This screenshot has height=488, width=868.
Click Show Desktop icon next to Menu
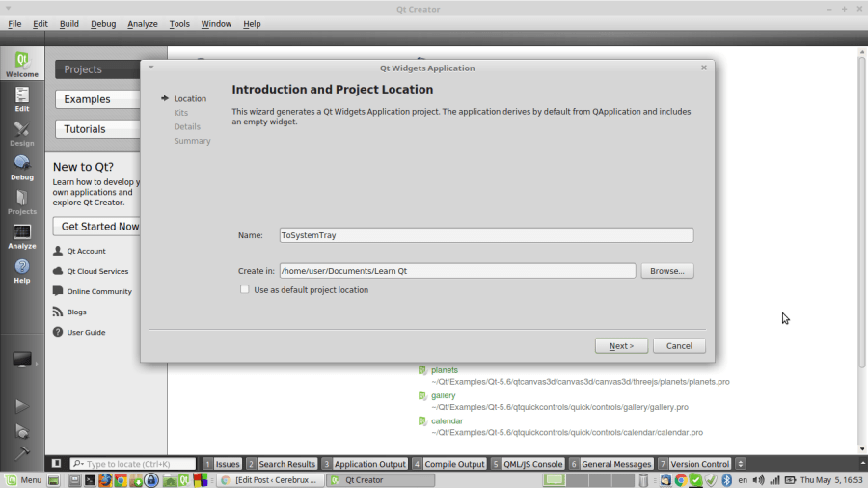(53, 480)
